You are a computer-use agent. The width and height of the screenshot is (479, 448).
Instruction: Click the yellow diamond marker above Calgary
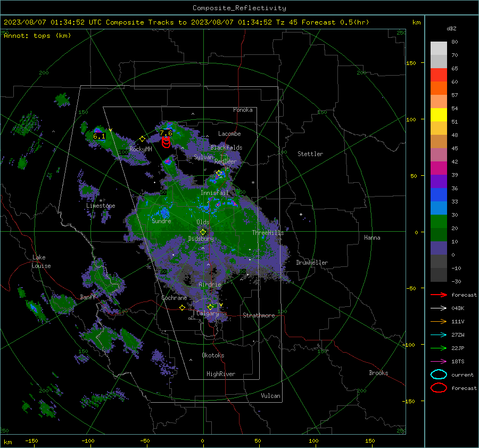(210, 307)
